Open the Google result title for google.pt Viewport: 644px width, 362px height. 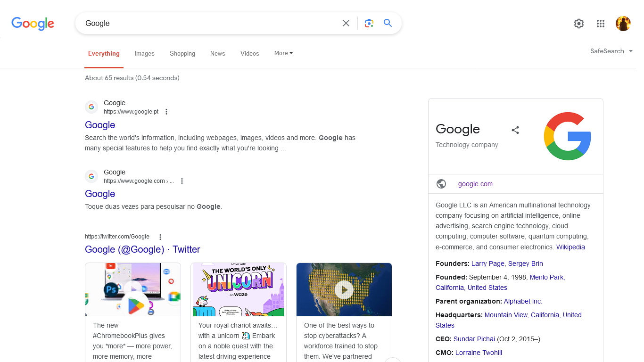coord(100,125)
